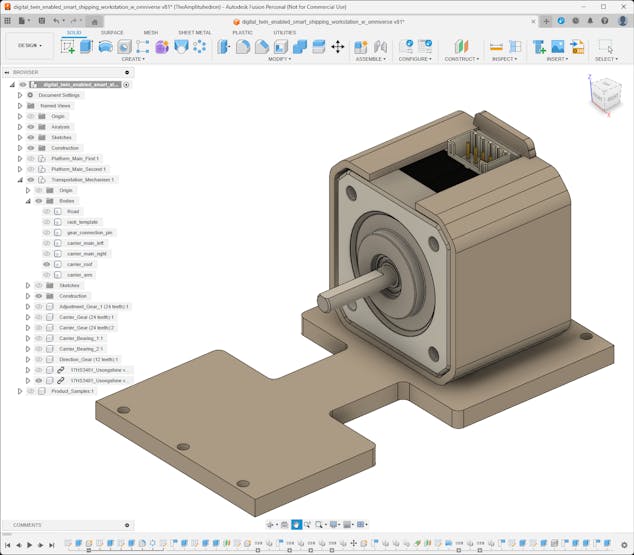Click the timeline settings gear icon

coord(625,545)
